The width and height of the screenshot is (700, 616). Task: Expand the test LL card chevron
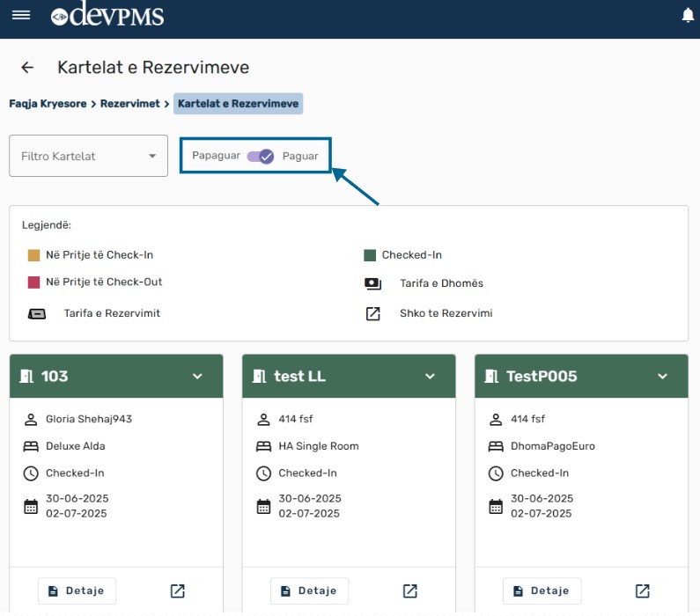pos(431,377)
